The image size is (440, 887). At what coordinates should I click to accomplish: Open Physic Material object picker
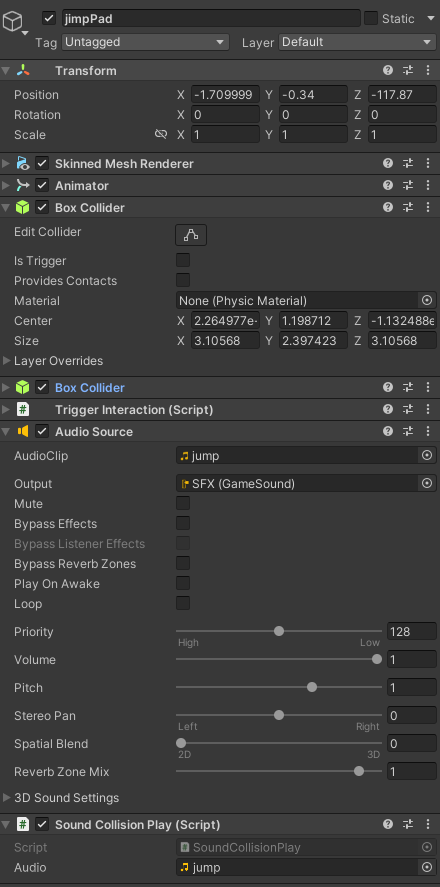[427, 300]
